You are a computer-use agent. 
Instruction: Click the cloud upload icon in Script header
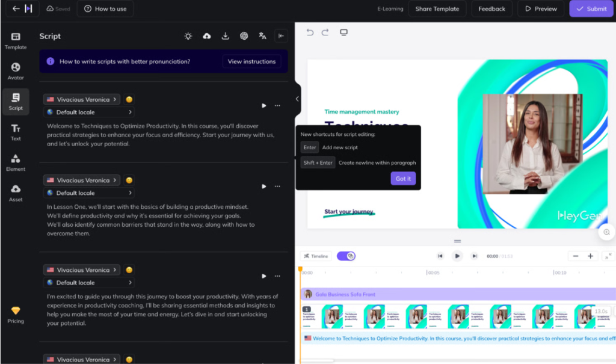point(207,36)
